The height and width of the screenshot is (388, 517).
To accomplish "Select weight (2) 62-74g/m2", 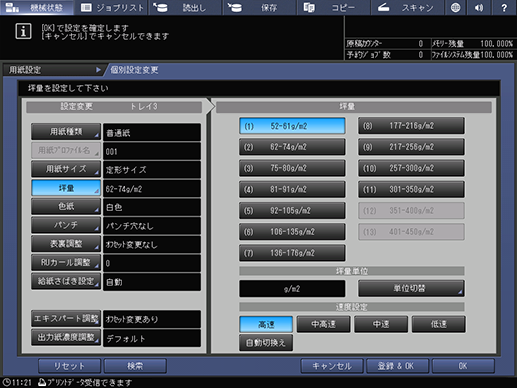I will coord(292,147).
